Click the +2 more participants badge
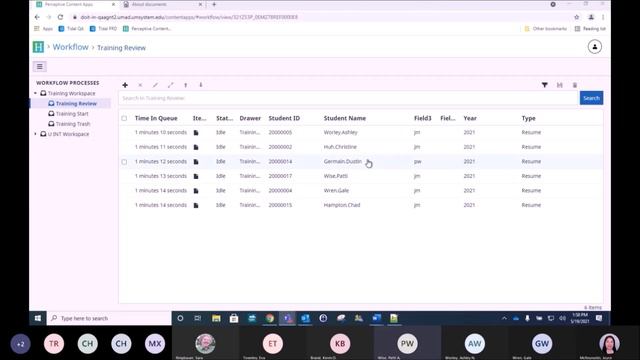 coord(20,344)
